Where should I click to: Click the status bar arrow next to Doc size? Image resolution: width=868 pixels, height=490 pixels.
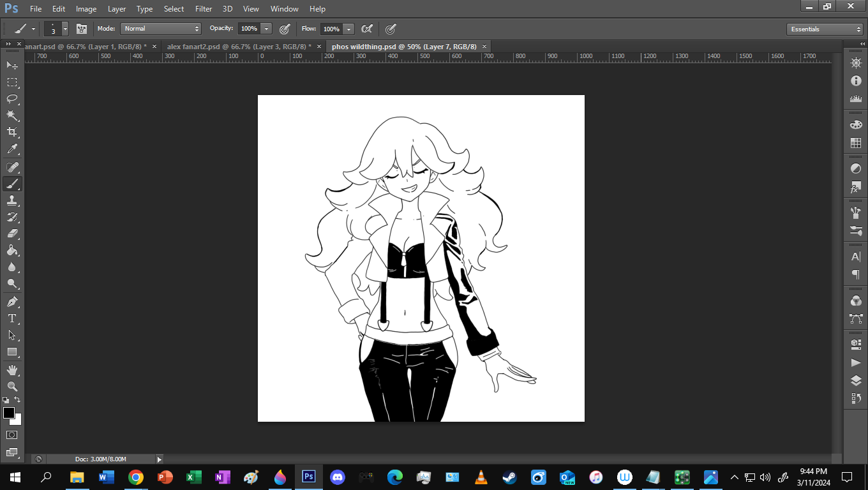point(160,459)
